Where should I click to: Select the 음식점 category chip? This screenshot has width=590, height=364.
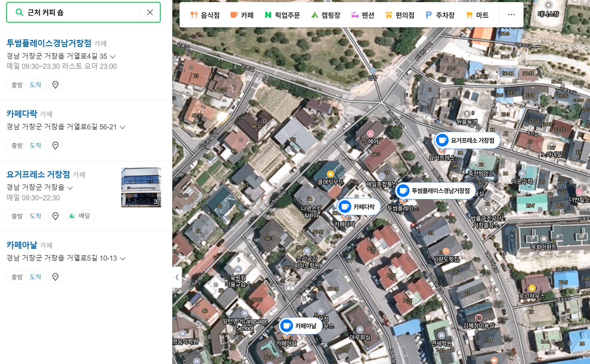[x=205, y=15]
